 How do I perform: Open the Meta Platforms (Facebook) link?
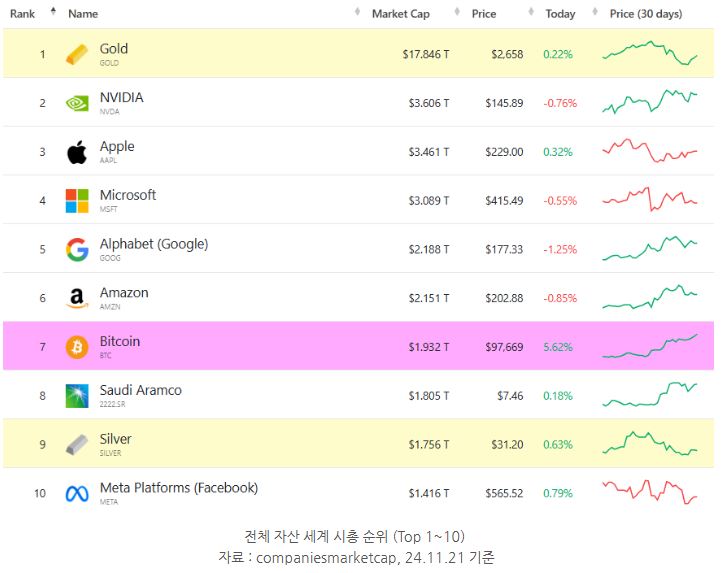pos(178,487)
